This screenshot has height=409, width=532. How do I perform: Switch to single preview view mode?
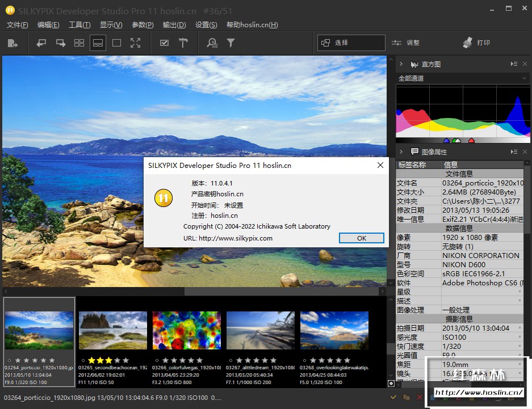point(116,43)
